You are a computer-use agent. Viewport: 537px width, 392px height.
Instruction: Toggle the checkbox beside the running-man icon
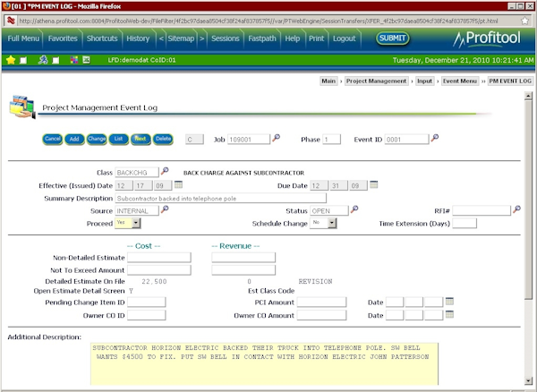click(55, 61)
